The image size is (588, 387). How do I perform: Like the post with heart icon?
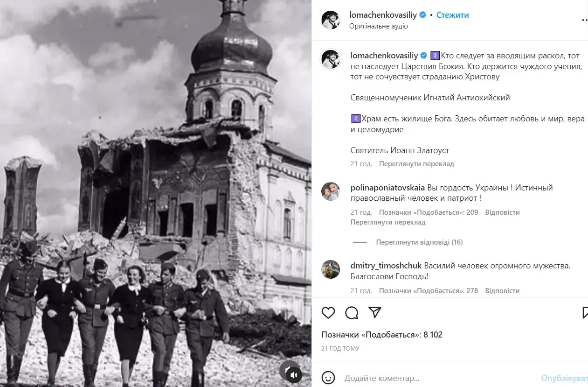(x=328, y=313)
